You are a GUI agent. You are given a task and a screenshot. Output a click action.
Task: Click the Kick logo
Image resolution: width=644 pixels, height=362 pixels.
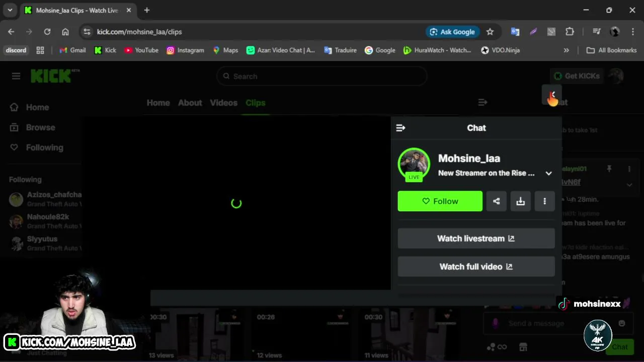[55, 76]
